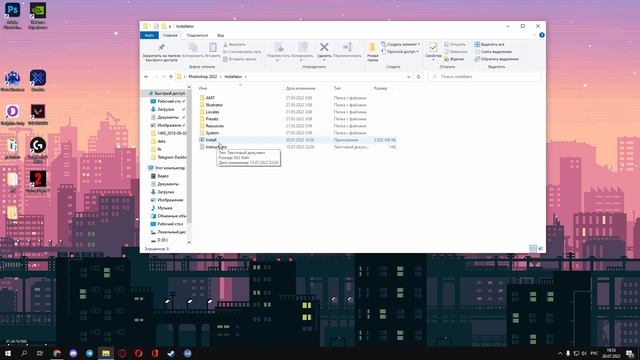Click Invert selection (Обратить выделение) command
Screen dimensions: 640x360
point(496,59)
